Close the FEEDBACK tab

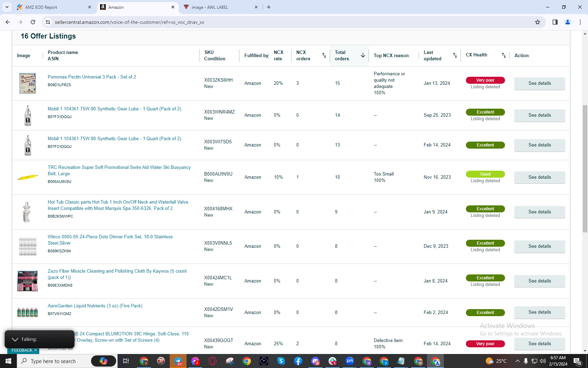point(35,350)
